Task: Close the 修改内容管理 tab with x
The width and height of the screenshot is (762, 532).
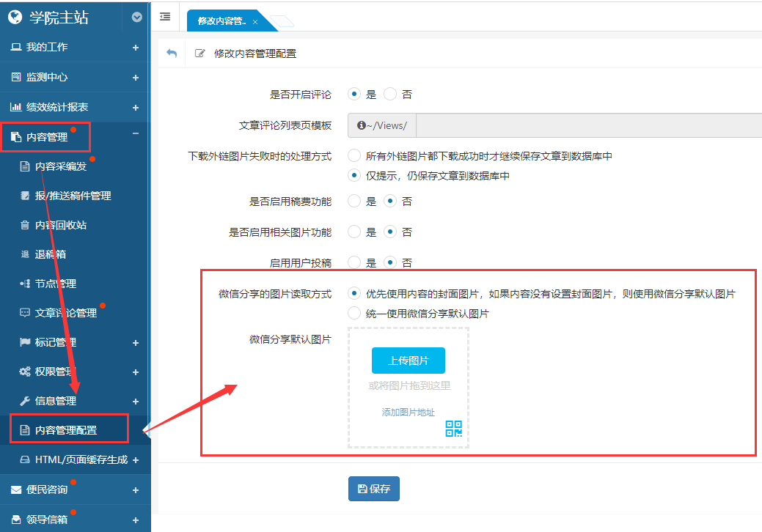Action: (x=255, y=22)
